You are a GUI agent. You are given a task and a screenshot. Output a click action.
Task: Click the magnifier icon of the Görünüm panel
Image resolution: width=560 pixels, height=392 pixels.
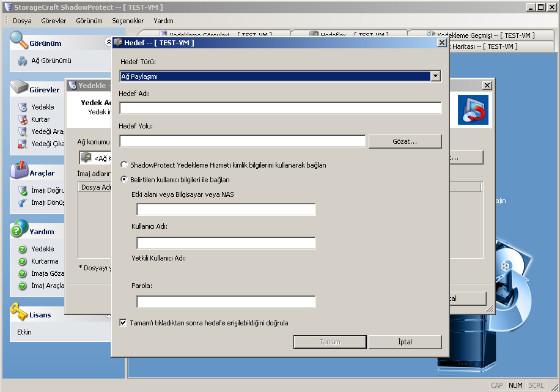point(18,40)
